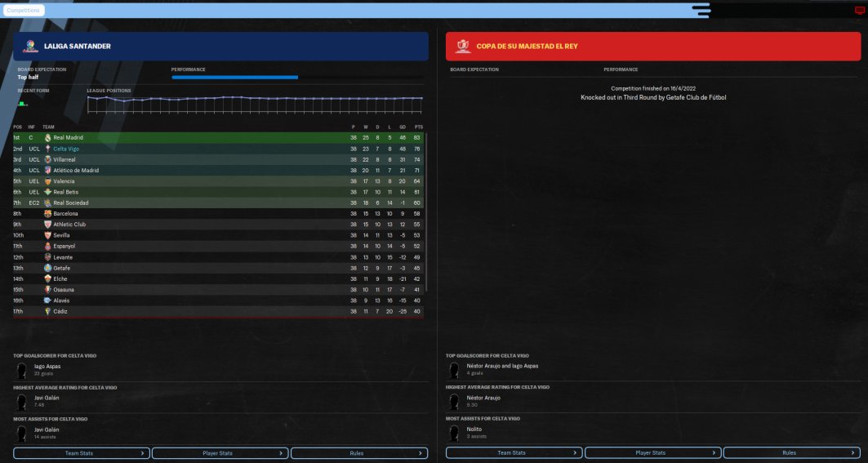The image size is (868, 463).
Task: Click the Valencia club badge
Action: [x=47, y=181]
